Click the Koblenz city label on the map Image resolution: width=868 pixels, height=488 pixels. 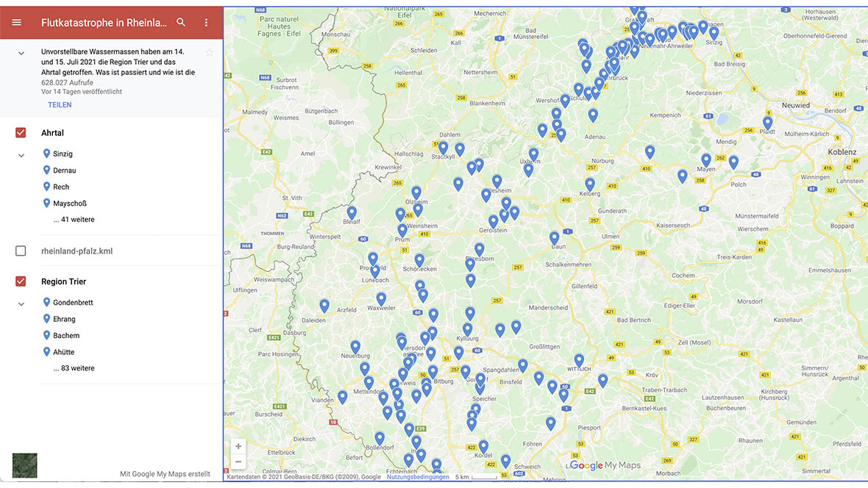click(x=842, y=152)
